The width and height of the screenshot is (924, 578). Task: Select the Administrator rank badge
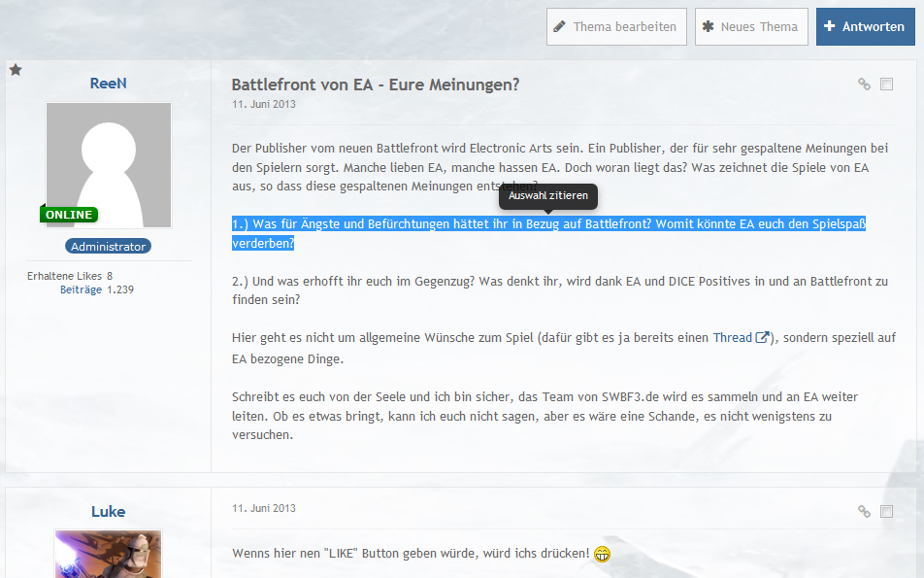pyautogui.click(x=109, y=247)
